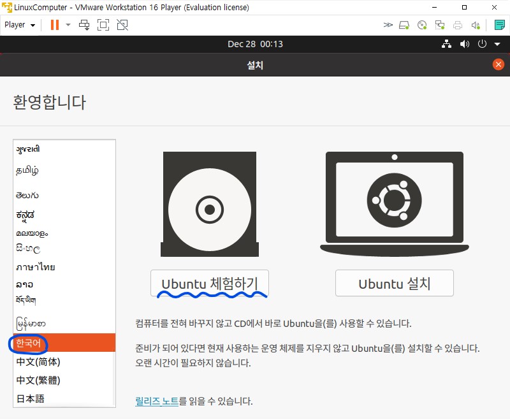Open the hard disk device icon
This screenshot has width=510, height=420.
click(404, 25)
